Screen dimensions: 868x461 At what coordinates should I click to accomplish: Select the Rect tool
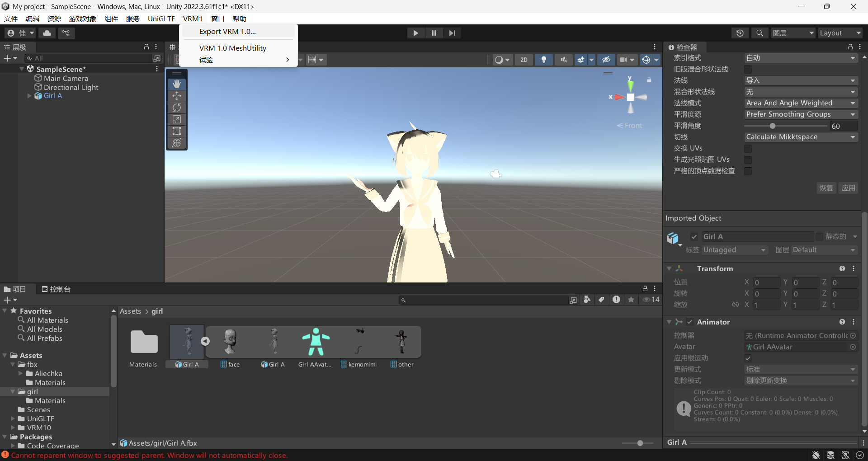177,131
